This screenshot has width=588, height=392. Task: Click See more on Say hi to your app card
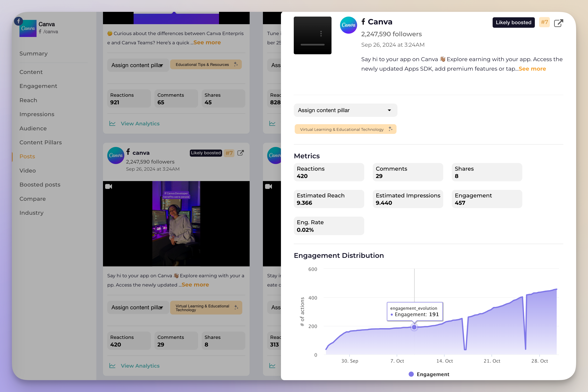point(195,285)
